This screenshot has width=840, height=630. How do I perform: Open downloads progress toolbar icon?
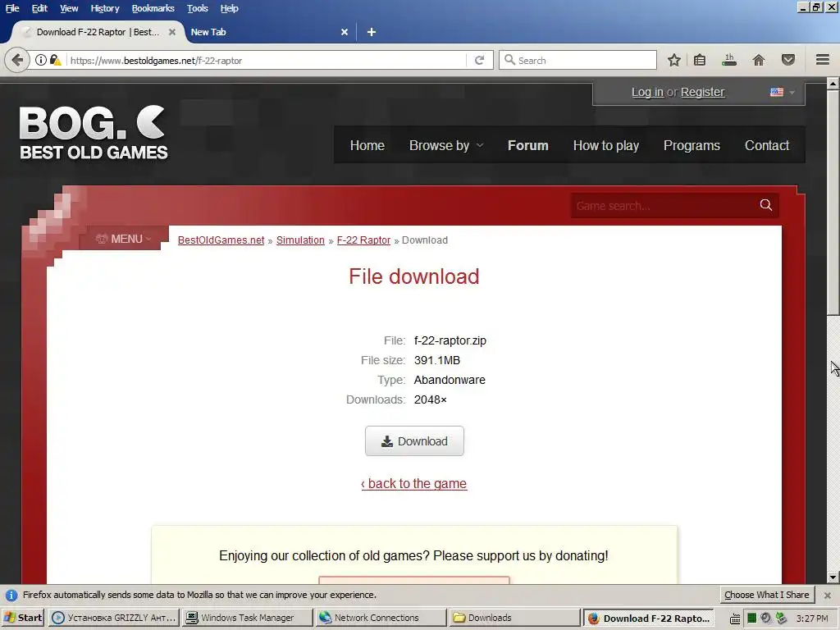tap(728, 60)
